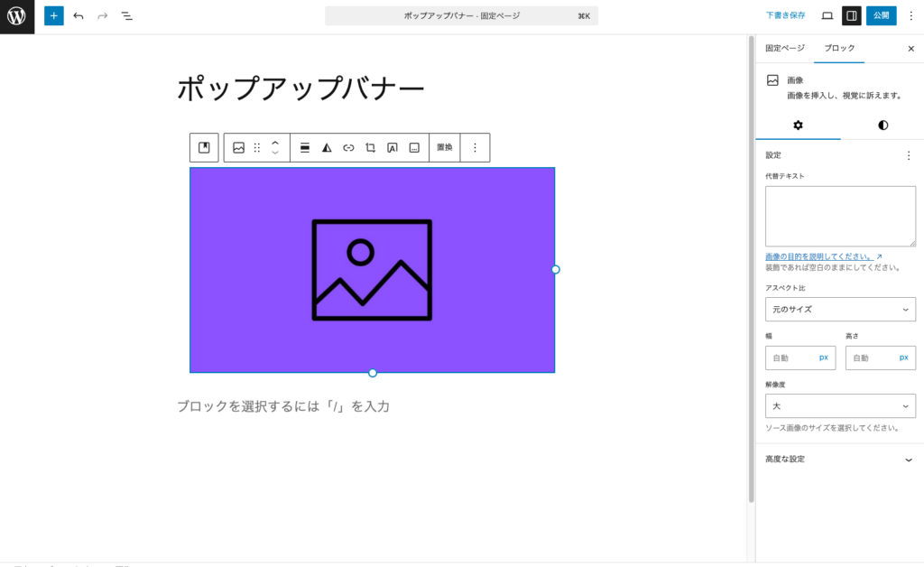Expand the 高度な設定 section
This screenshot has height=567, width=924.
840,459
